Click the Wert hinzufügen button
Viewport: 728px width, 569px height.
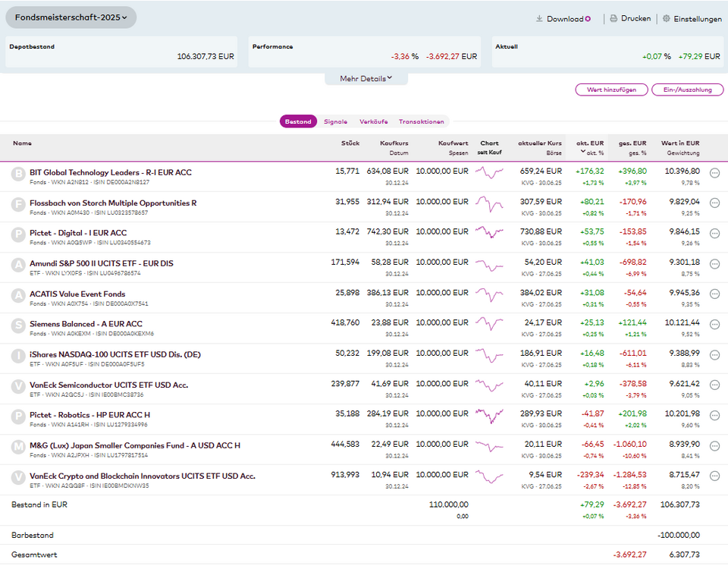[x=611, y=90]
